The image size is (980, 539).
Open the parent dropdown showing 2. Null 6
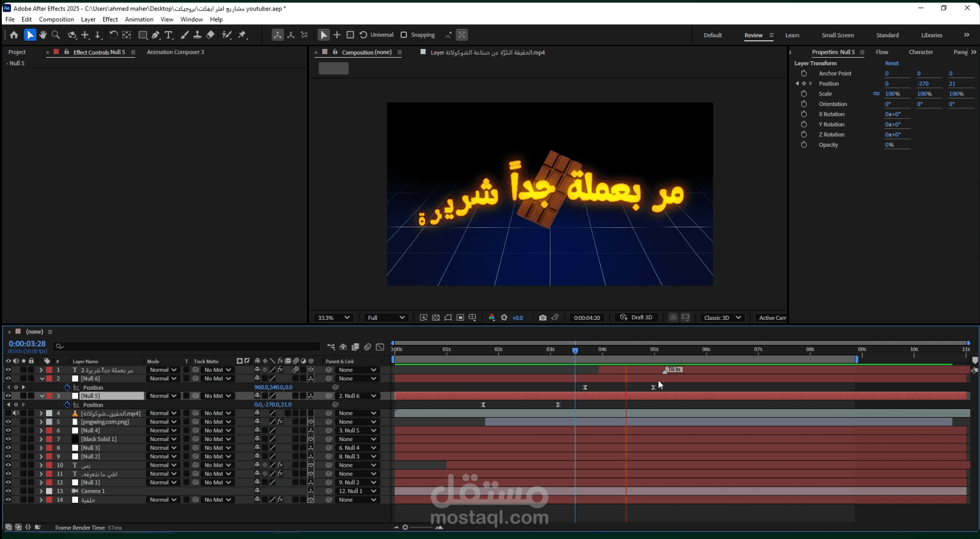click(357, 396)
